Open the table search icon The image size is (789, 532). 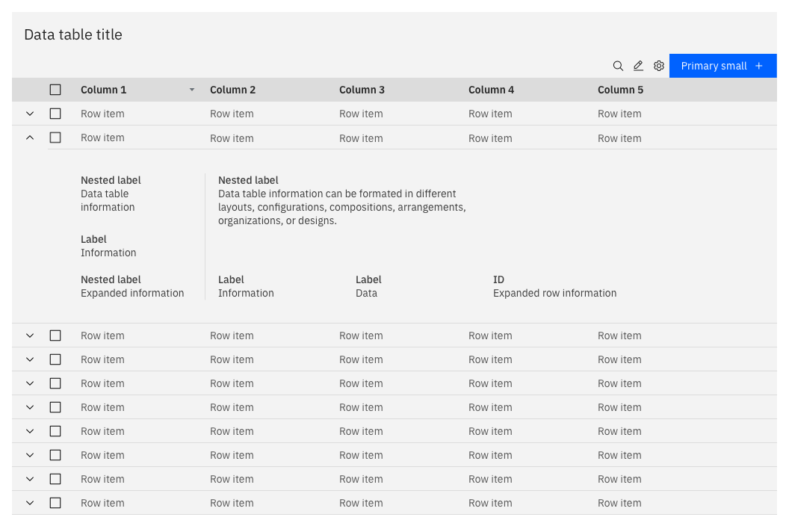click(618, 66)
